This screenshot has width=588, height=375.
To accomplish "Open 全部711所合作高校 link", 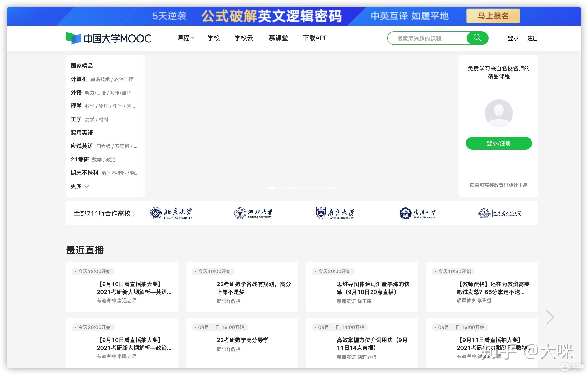I will [x=104, y=214].
